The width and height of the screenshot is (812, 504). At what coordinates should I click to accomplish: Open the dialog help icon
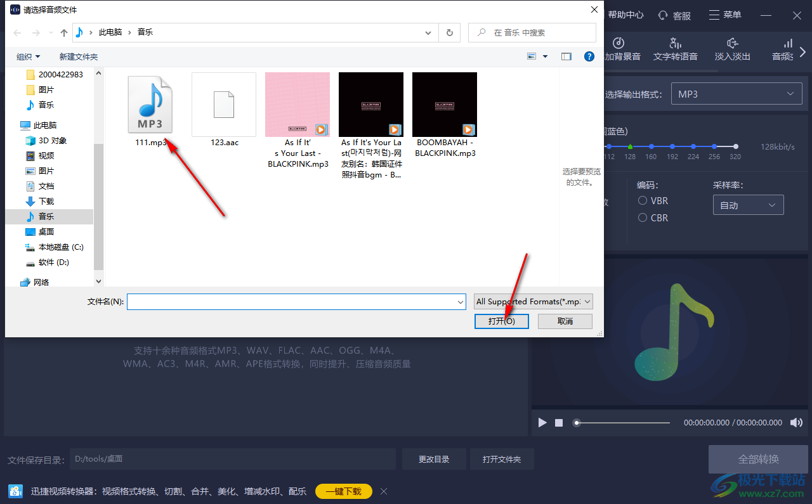589,56
